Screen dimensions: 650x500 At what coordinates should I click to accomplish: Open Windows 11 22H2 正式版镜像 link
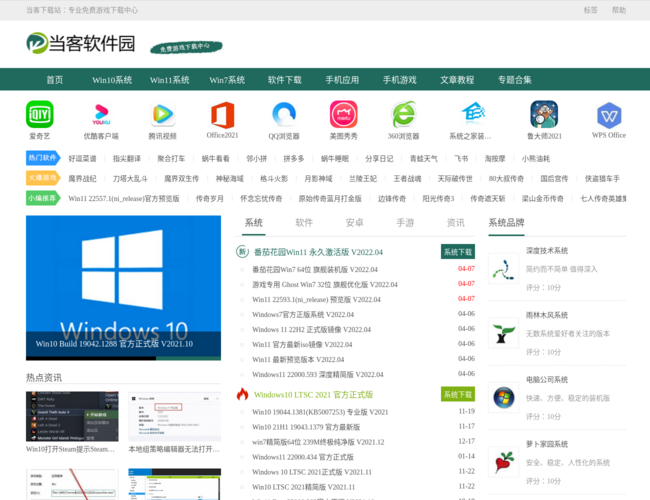tap(311, 329)
